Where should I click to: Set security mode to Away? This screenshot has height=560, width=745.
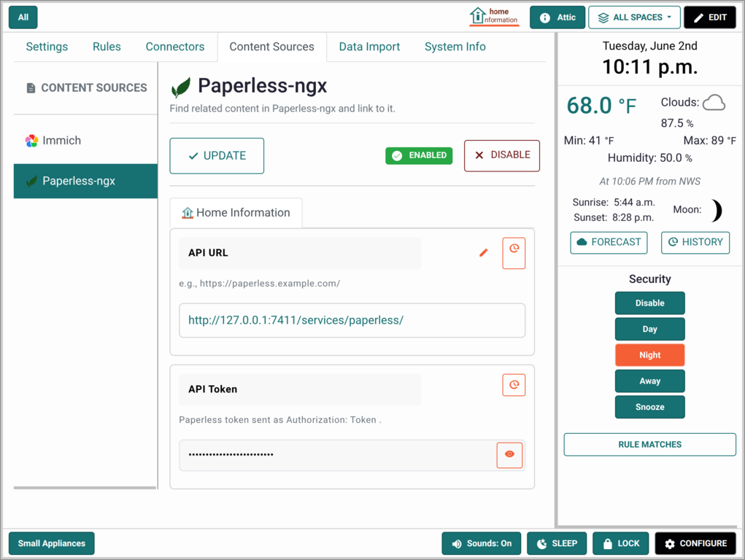[650, 381]
